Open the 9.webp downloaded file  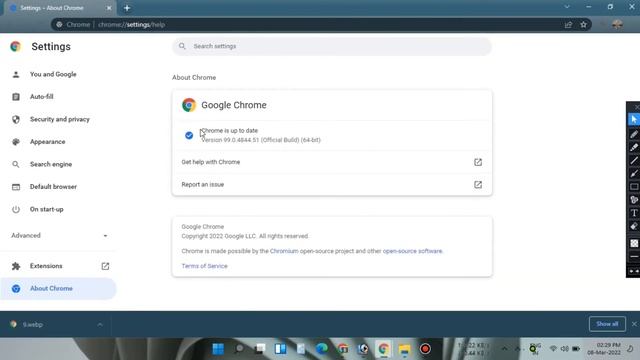pos(33,324)
